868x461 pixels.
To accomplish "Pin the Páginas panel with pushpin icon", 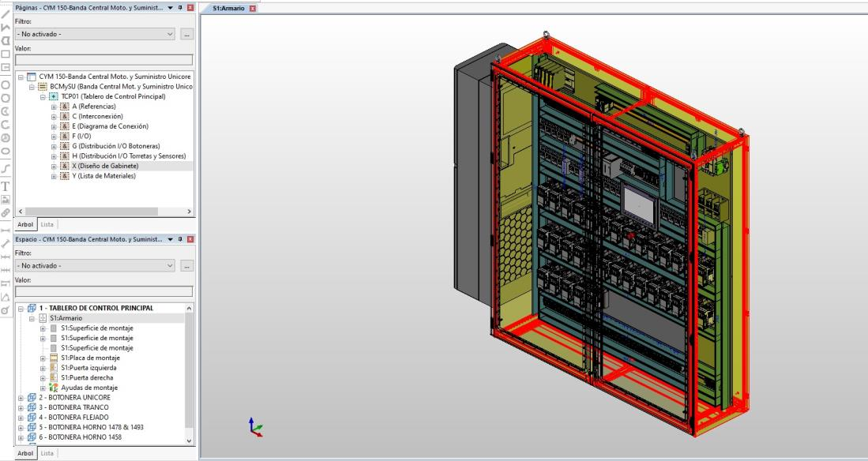I will click(x=178, y=7).
